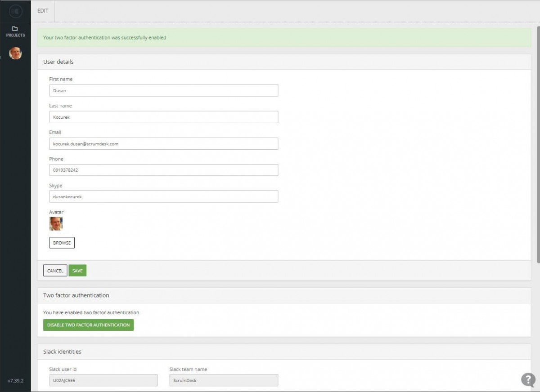Viewport: 540px width, 392px height.
Task: Click the green two factor success notification
Action: tap(283, 38)
